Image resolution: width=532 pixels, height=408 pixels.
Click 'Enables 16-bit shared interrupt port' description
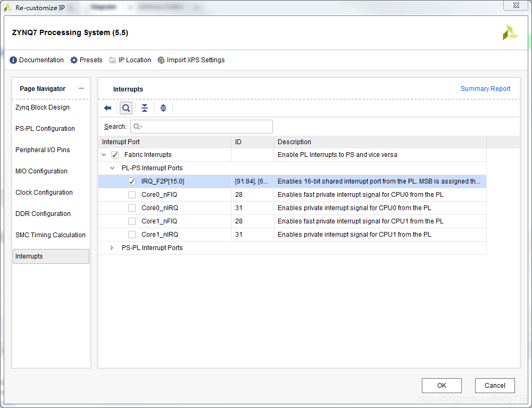point(379,181)
